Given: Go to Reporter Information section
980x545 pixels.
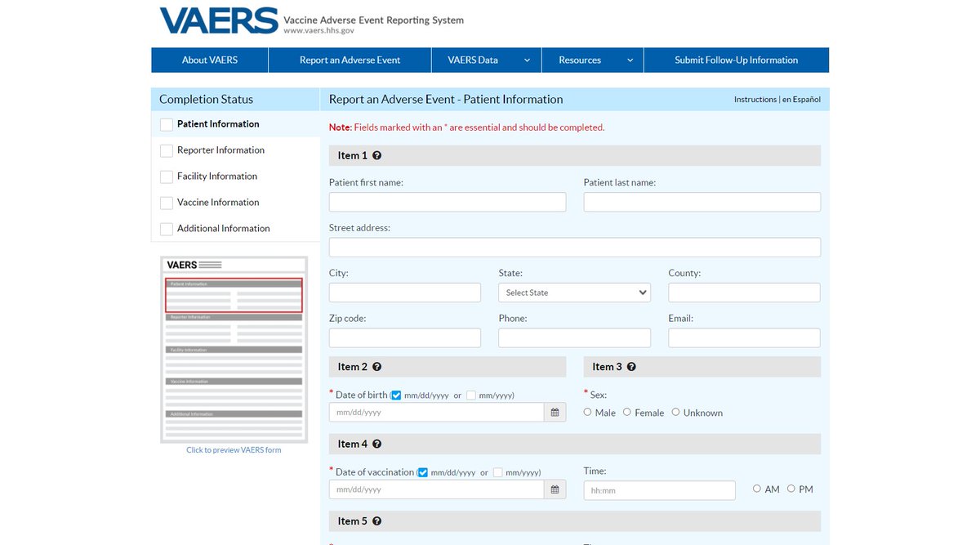Looking at the screenshot, I should pyautogui.click(x=220, y=150).
